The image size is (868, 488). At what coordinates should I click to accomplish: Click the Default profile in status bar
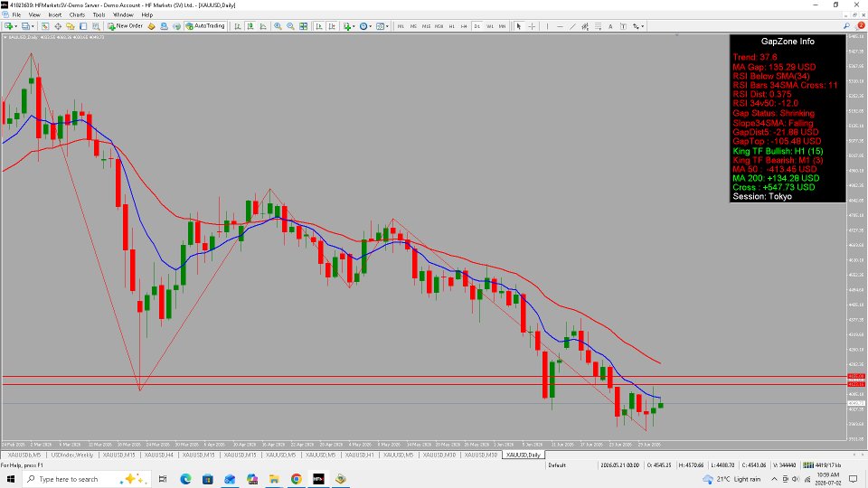[x=557, y=465]
